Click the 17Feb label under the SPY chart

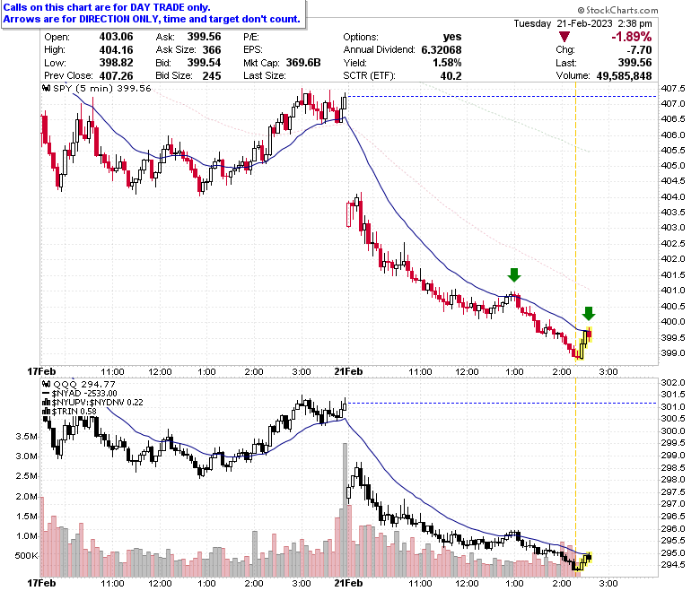(x=42, y=371)
